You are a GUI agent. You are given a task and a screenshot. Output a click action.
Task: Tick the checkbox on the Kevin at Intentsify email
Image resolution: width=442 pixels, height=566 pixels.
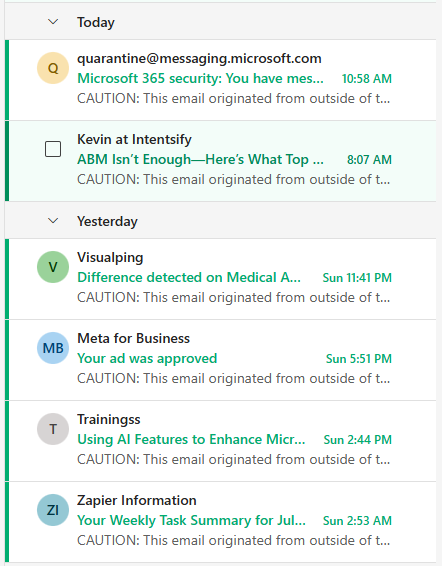coord(53,149)
